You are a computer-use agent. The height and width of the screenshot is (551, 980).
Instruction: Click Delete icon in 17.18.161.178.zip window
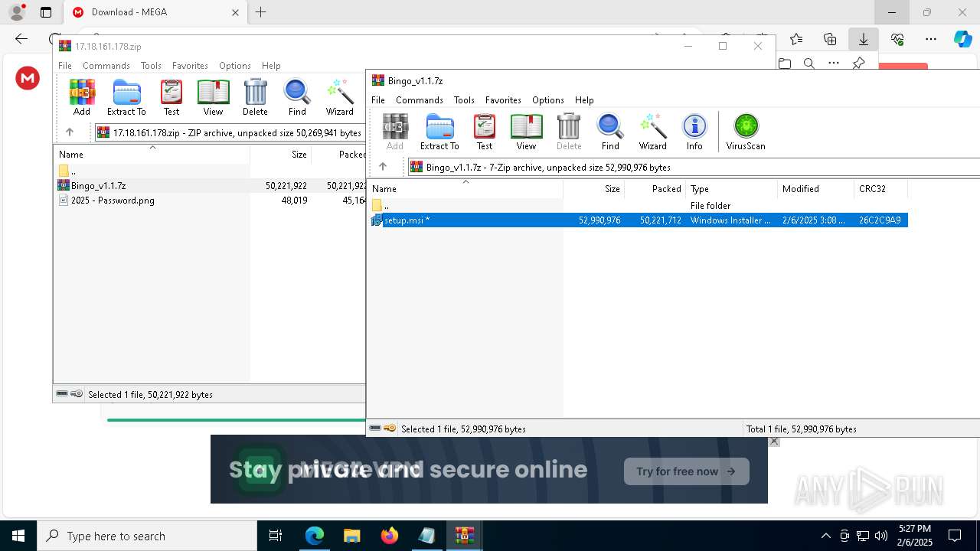tap(255, 97)
